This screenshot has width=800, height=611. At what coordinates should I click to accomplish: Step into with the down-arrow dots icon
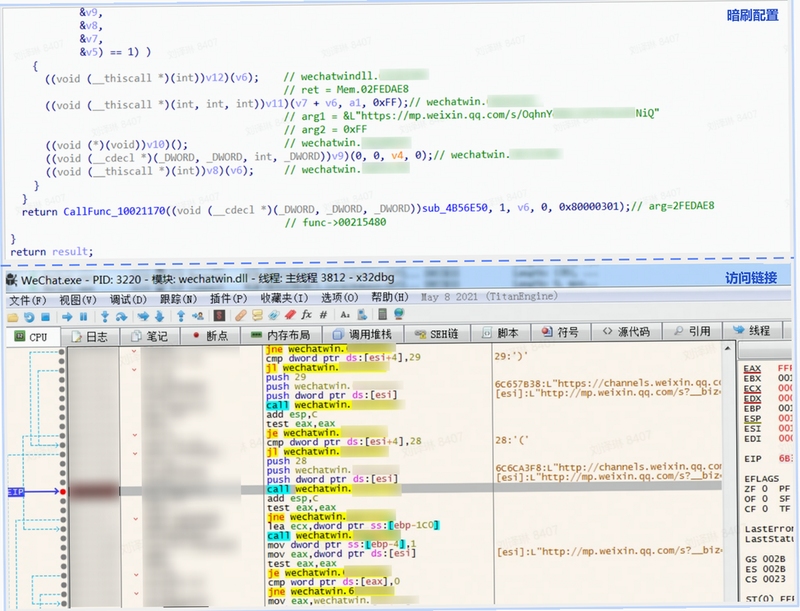tap(105, 317)
